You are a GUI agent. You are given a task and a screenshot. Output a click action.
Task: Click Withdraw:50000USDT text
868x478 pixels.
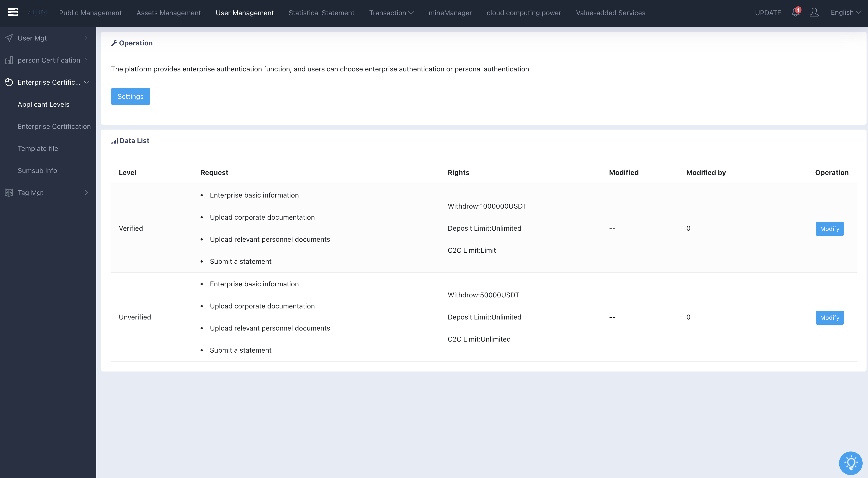[483, 295]
